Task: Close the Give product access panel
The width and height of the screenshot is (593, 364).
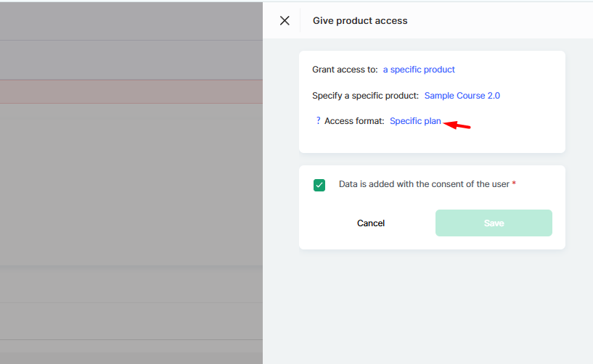Action: pos(285,20)
